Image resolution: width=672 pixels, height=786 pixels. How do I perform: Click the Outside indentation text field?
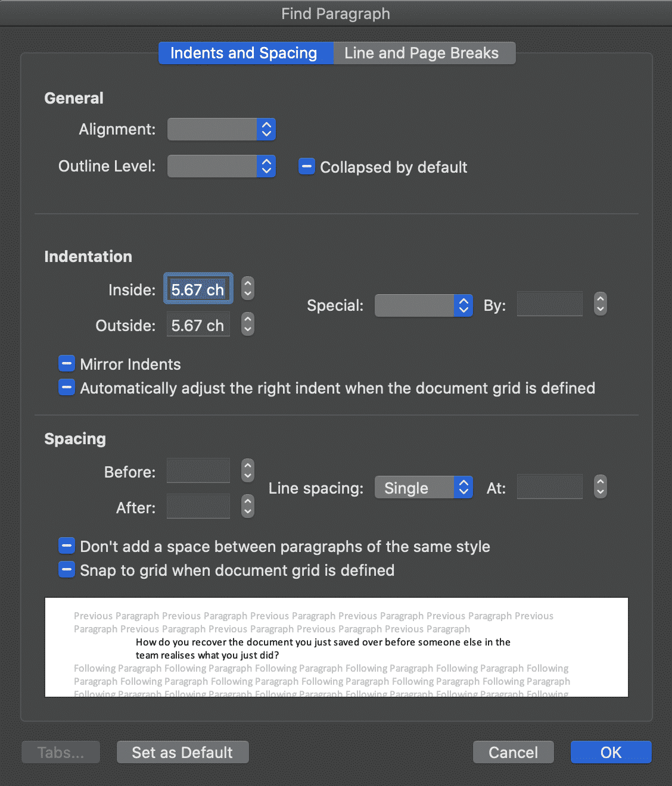198,325
